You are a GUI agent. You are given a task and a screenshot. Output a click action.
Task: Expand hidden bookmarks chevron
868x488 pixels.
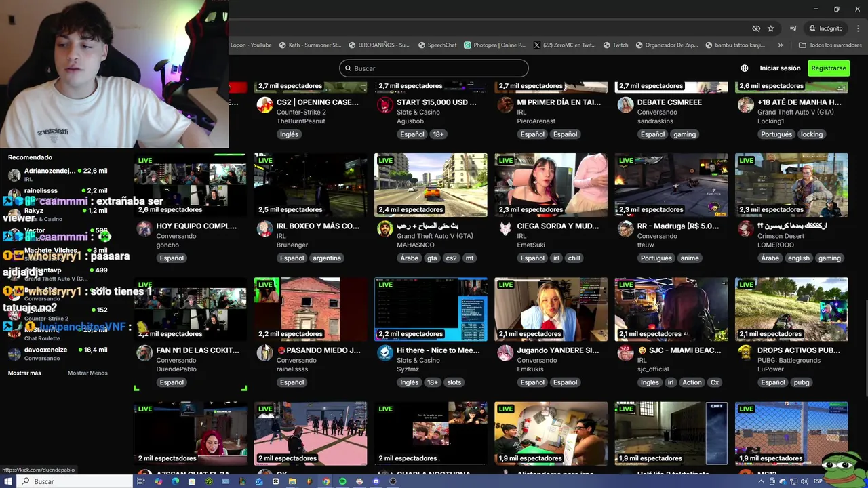tap(781, 45)
